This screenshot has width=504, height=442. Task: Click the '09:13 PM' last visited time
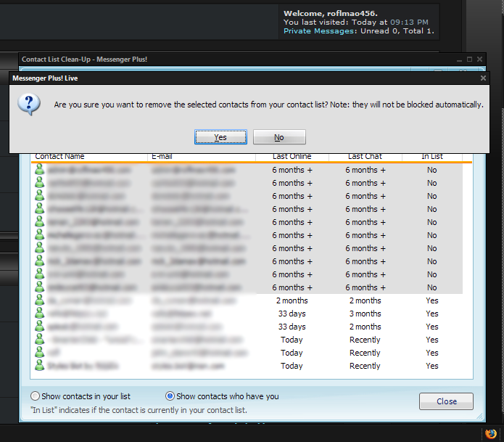pos(409,22)
